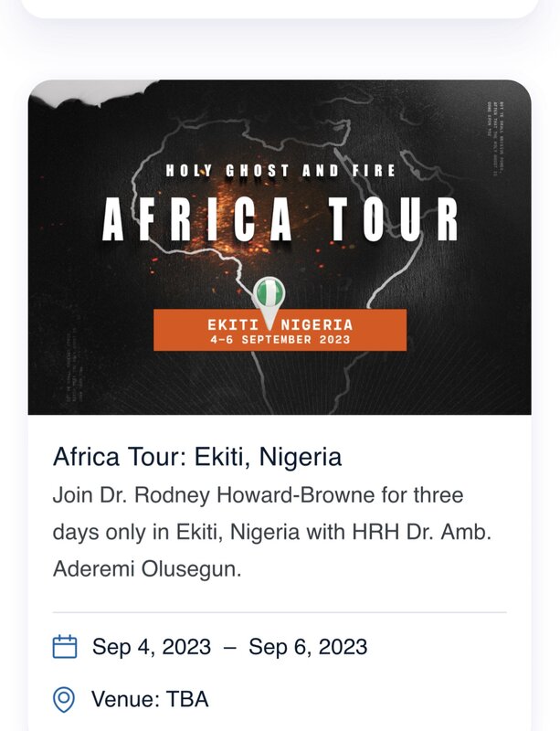
Task: Click the 'Sep 6, 2023' end date
Action: (x=308, y=647)
